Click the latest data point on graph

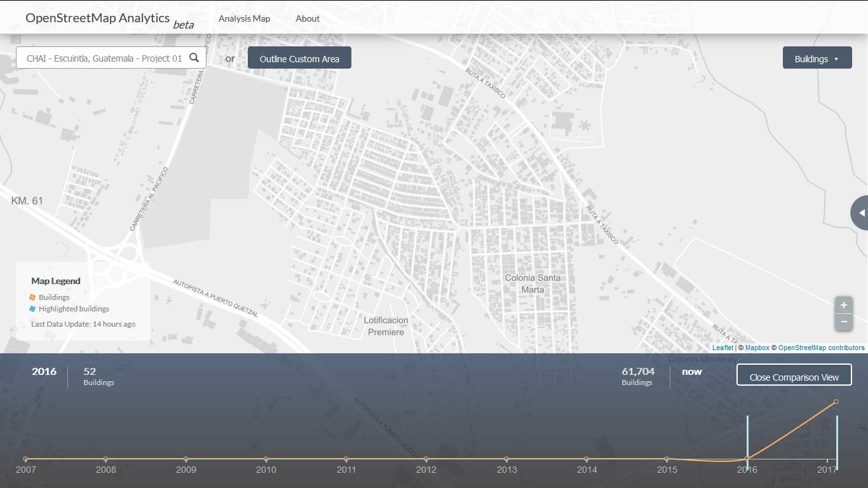coord(836,402)
